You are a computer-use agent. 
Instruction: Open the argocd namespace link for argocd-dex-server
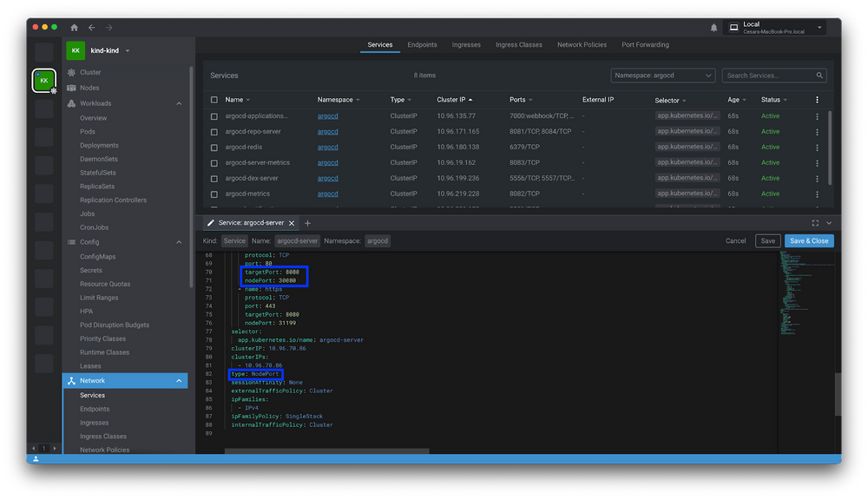pyautogui.click(x=328, y=178)
